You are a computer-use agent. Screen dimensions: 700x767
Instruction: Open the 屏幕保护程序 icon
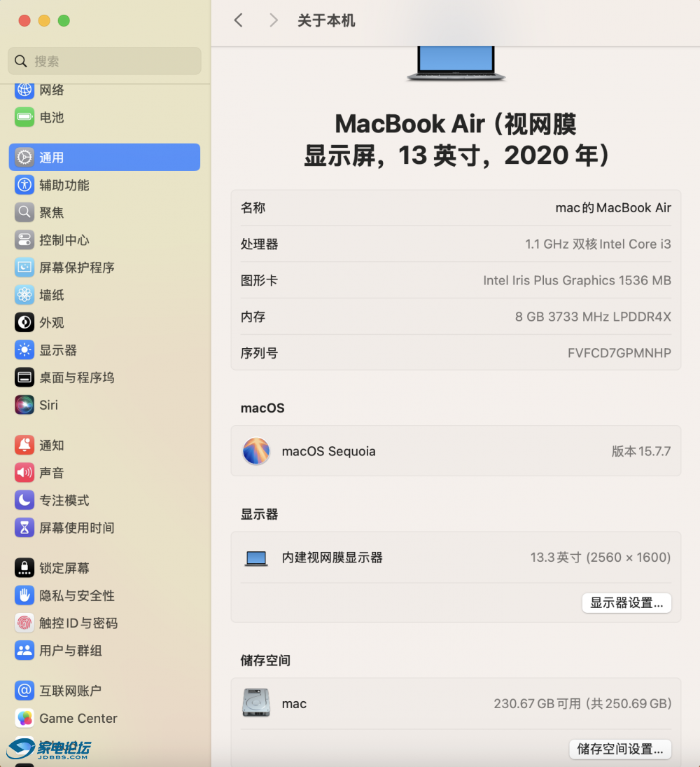pos(24,267)
